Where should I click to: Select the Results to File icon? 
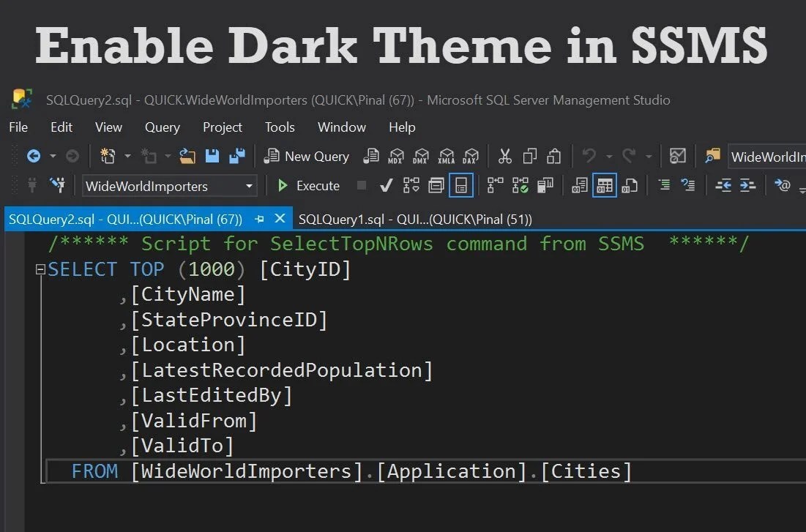(630, 186)
